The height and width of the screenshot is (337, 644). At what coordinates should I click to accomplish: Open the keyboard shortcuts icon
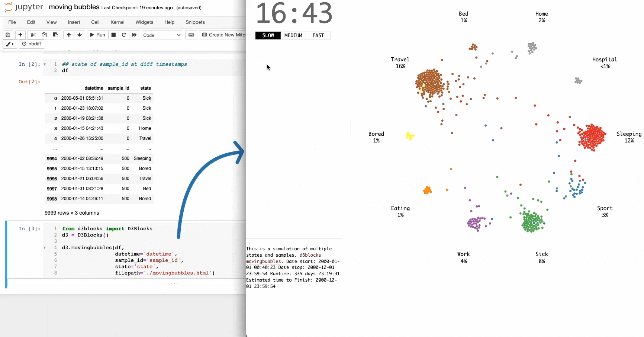point(191,35)
